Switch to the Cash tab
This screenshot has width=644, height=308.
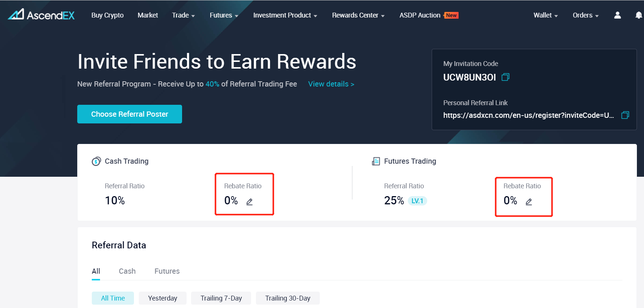tap(127, 271)
